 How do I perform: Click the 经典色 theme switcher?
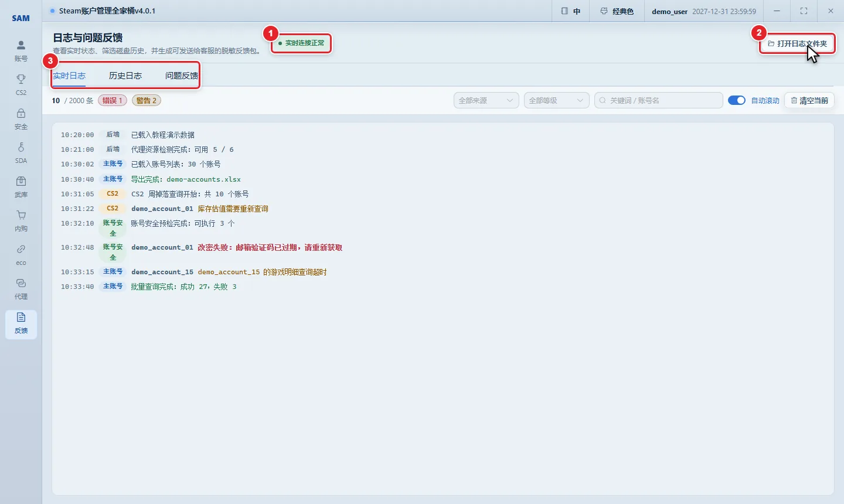[x=617, y=11]
